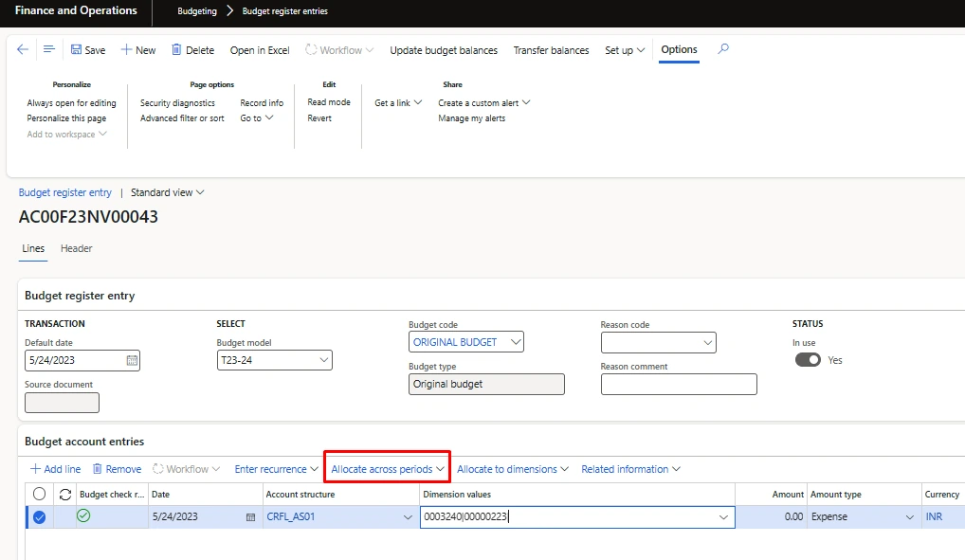Toggle the In use status switch
The width and height of the screenshot is (965, 560).
tap(808, 360)
